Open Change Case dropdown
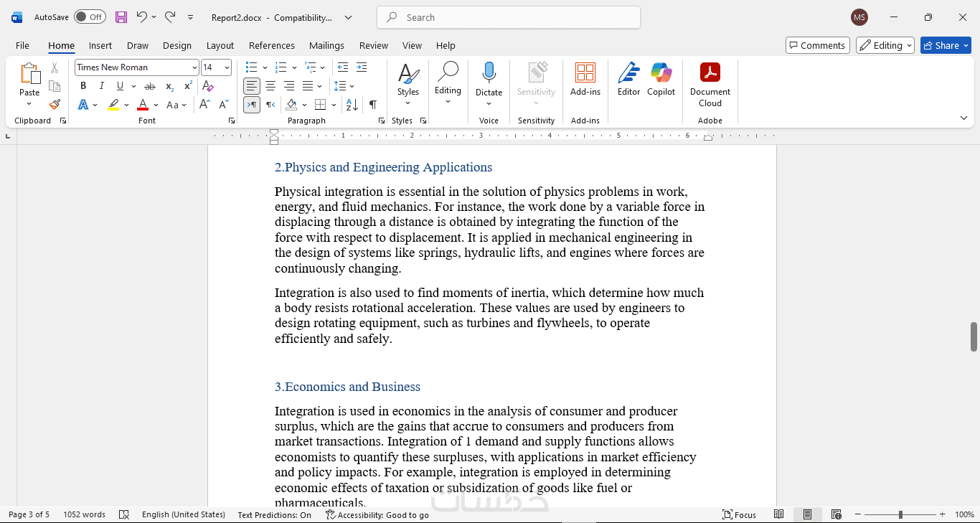 coord(176,105)
